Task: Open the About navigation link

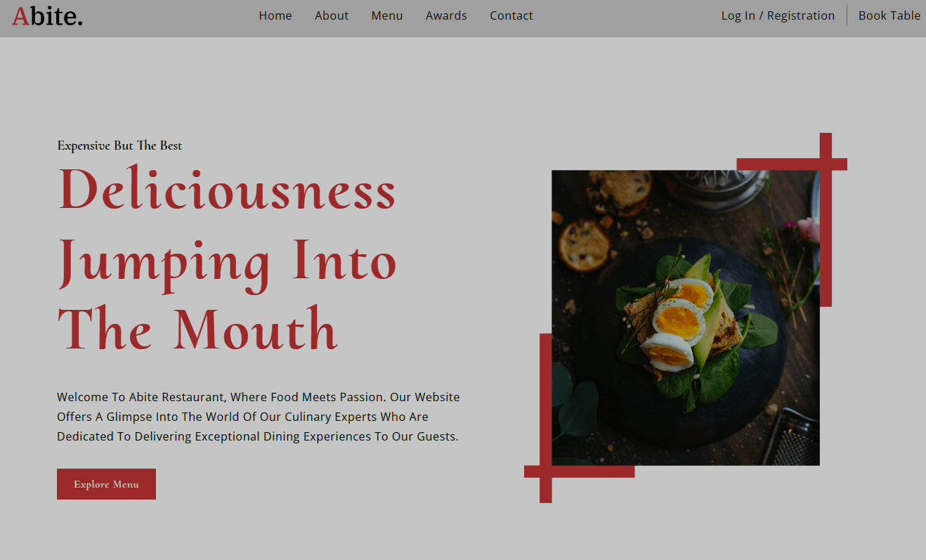Action: pos(332,15)
